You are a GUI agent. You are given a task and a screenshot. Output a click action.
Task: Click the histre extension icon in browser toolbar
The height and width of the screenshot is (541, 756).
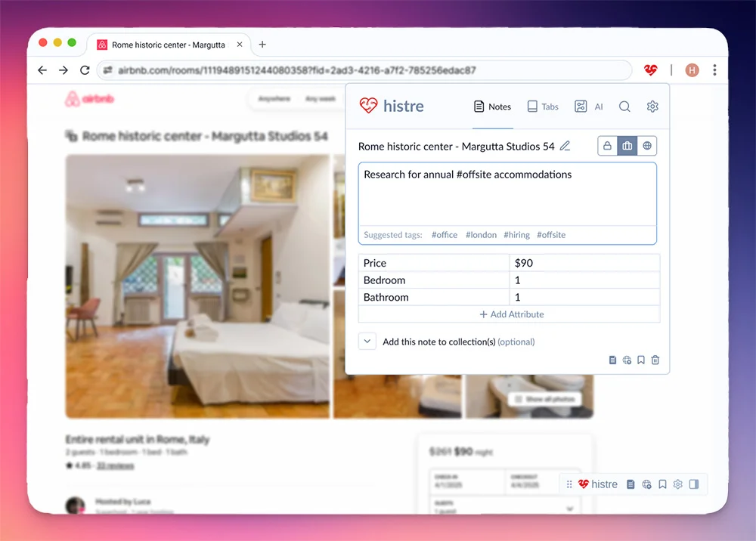click(x=650, y=70)
